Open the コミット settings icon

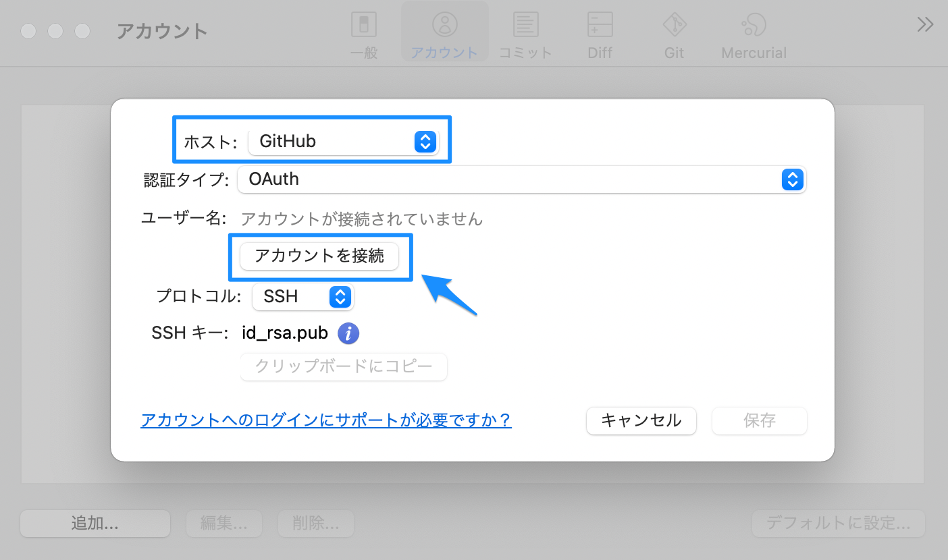[525, 32]
